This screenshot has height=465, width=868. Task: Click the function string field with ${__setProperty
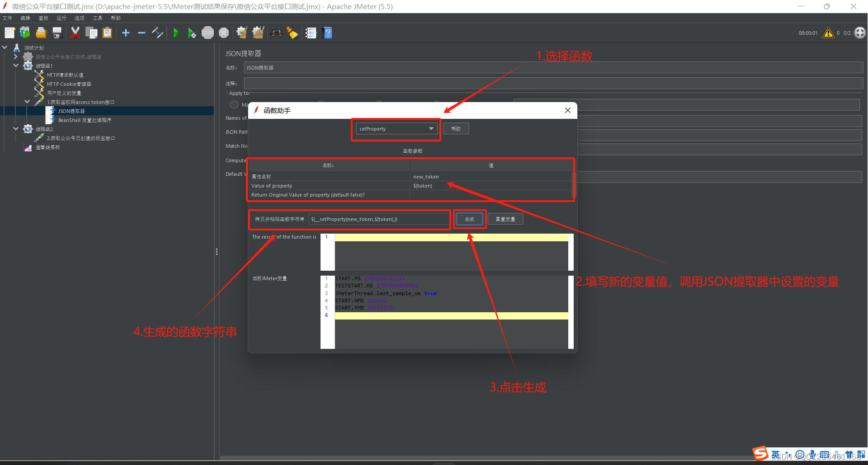tap(378, 219)
